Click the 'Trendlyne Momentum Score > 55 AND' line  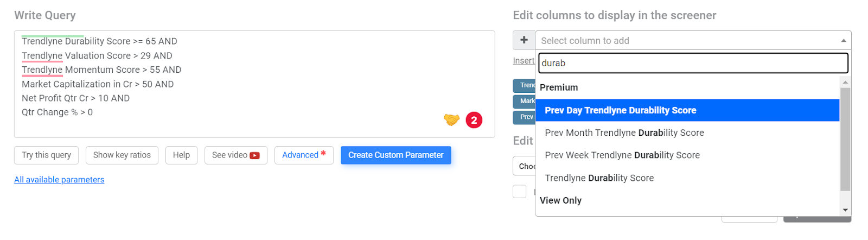point(101,70)
